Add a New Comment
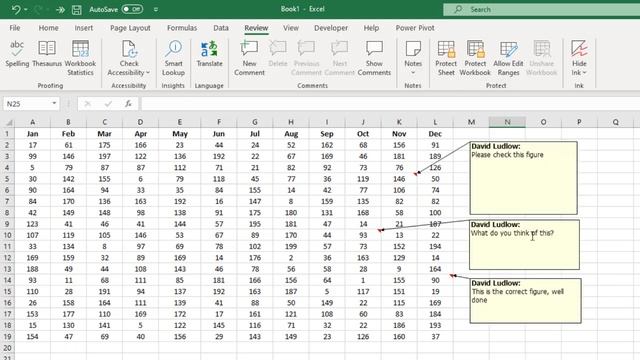The width and height of the screenshot is (640, 360). coord(249,58)
